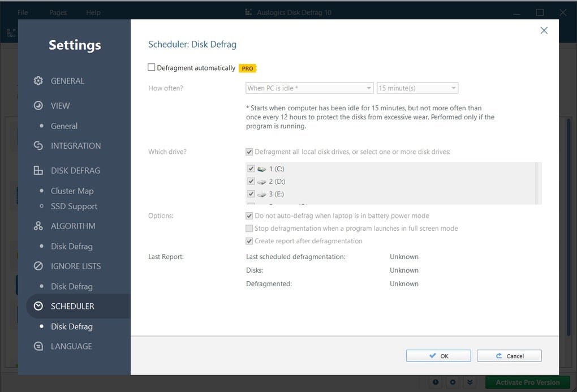Open General settings via the gear icon

pyautogui.click(x=38, y=80)
